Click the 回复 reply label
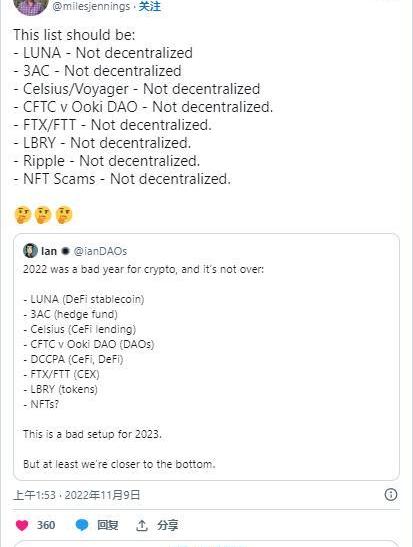The width and height of the screenshot is (413, 547). [107, 525]
